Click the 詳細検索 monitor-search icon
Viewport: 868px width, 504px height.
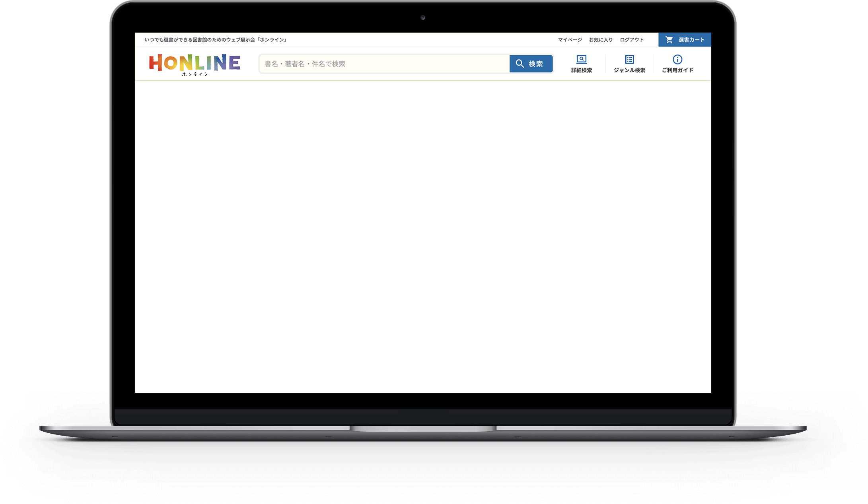[582, 60]
